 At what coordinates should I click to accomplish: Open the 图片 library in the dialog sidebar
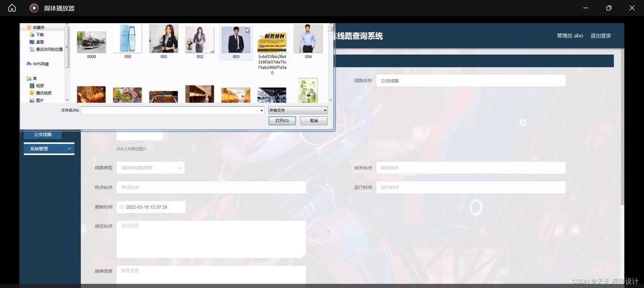click(37, 100)
